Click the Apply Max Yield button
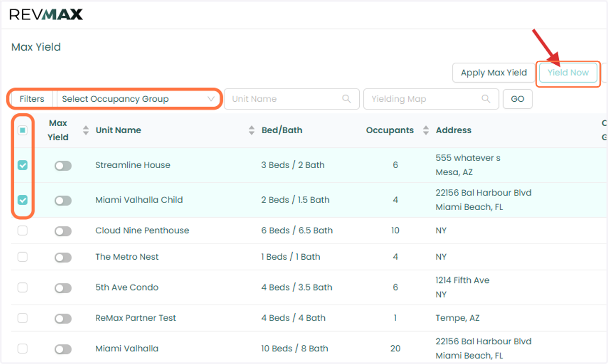Screen dimensions: 608x364 pos(493,72)
